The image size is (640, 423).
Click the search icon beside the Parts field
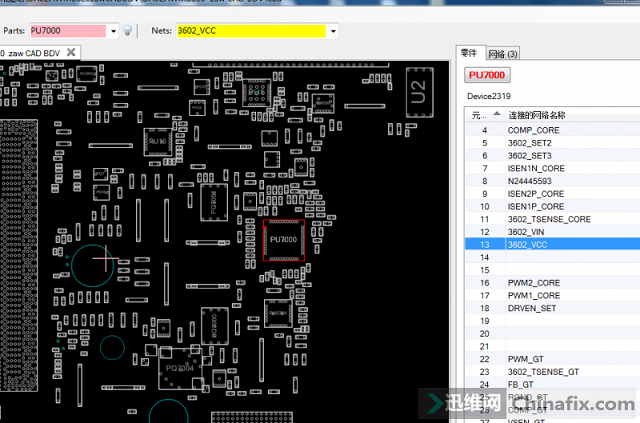tap(127, 32)
